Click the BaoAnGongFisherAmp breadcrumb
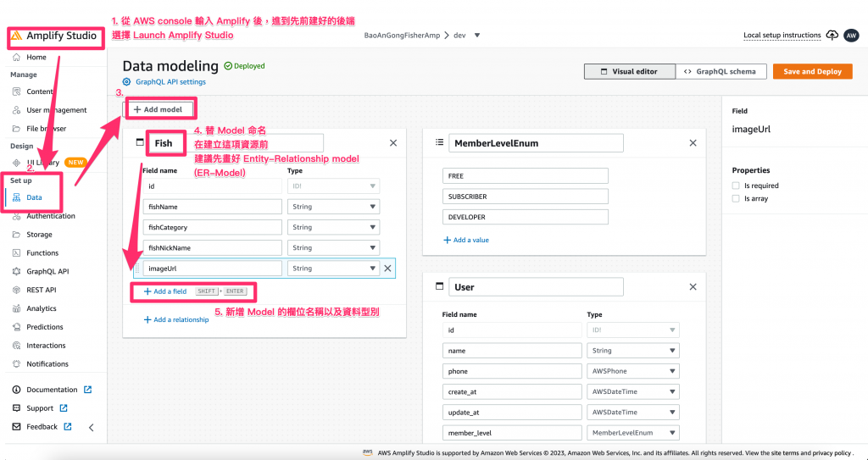 pyautogui.click(x=402, y=36)
